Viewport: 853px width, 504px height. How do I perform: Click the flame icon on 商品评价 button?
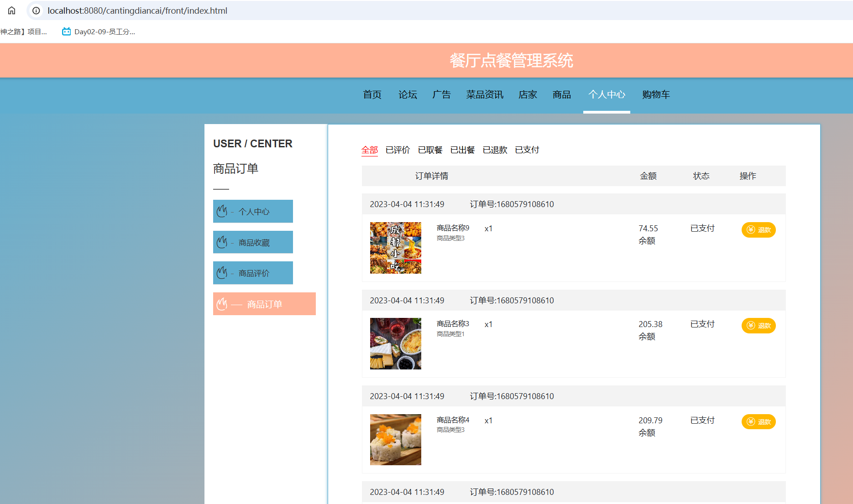pos(222,272)
